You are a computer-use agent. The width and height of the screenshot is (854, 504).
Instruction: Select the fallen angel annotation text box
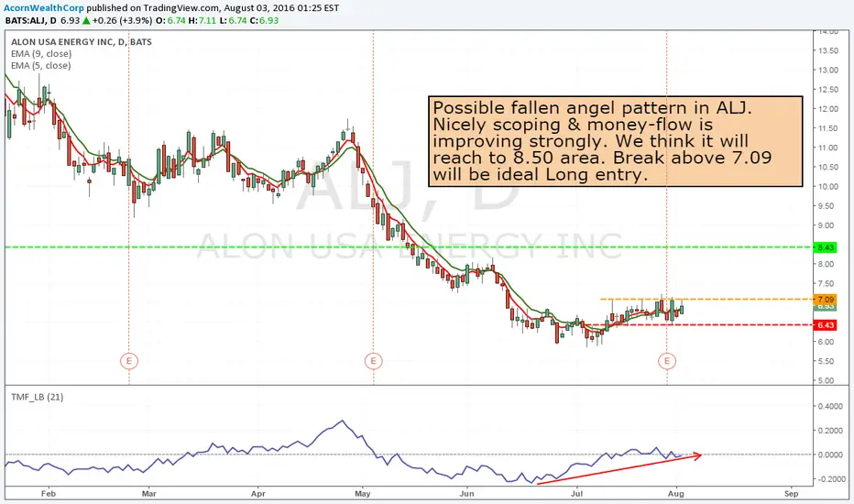point(616,141)
